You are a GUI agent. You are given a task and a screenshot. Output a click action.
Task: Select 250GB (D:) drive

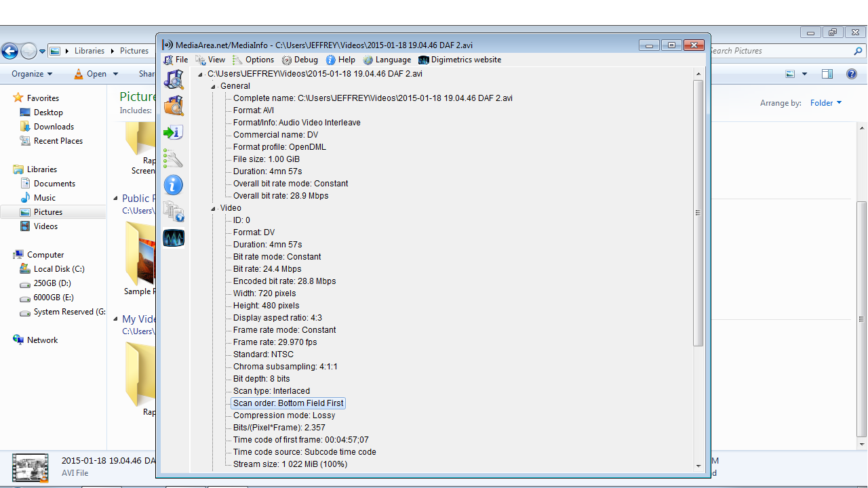point(52,283)
